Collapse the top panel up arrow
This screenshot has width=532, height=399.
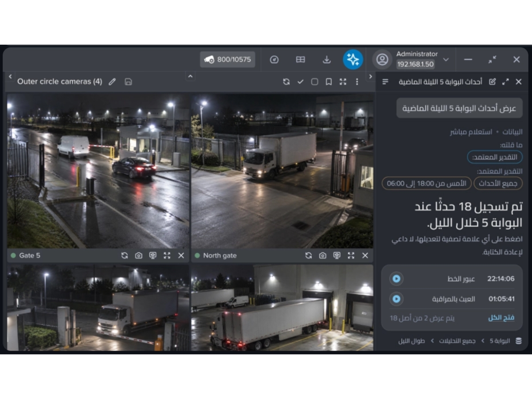pos(190,76)
